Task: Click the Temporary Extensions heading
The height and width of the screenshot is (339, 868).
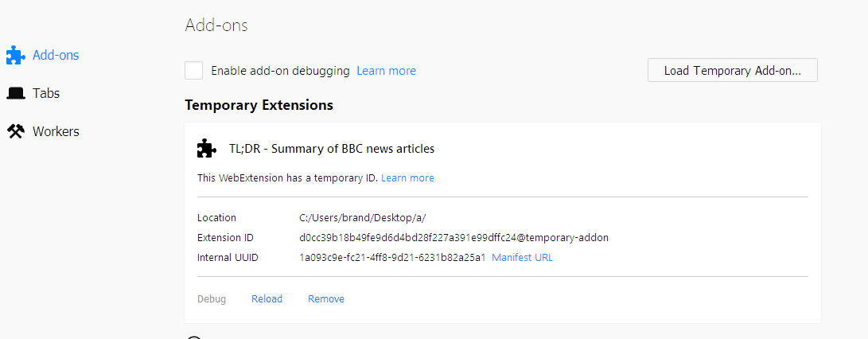Action: [259, 105]
